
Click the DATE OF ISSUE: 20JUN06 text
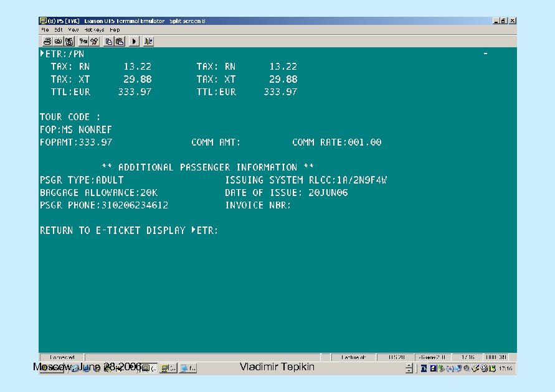tap(287, 193)
